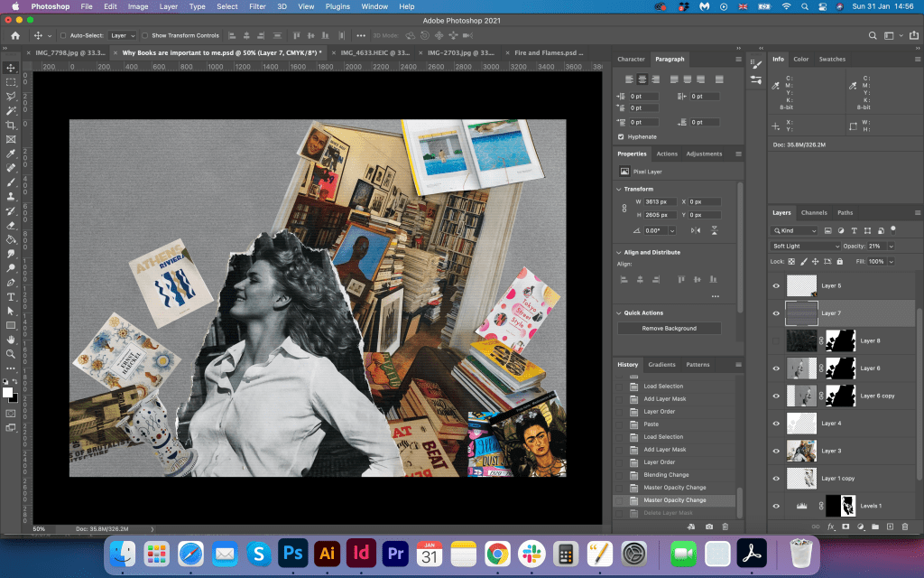Pick the Eyedropper tool in the toolbar
The image size is (924, 578).
click(11, 154)
